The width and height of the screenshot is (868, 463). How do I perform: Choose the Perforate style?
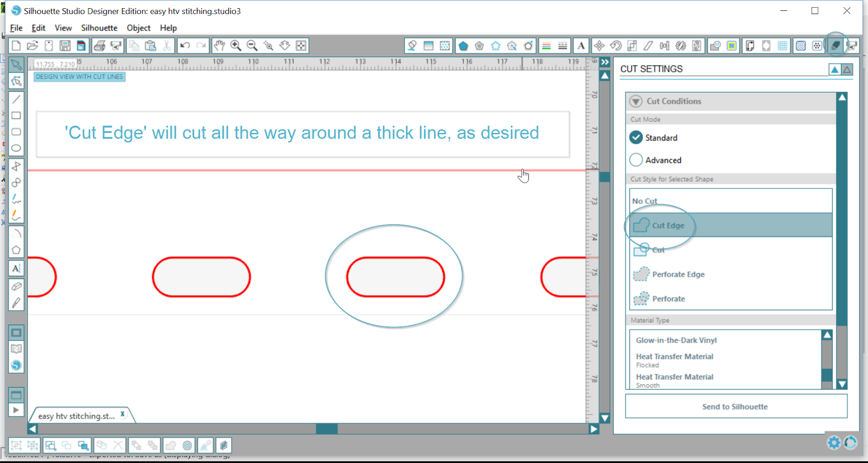[x=731, y=299]
